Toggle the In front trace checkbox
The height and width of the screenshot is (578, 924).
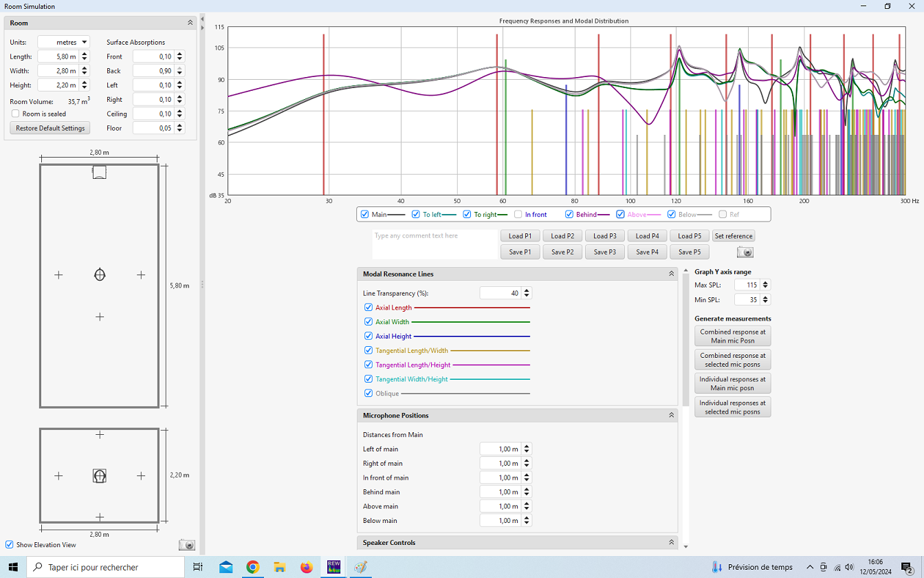coord(518,215)
